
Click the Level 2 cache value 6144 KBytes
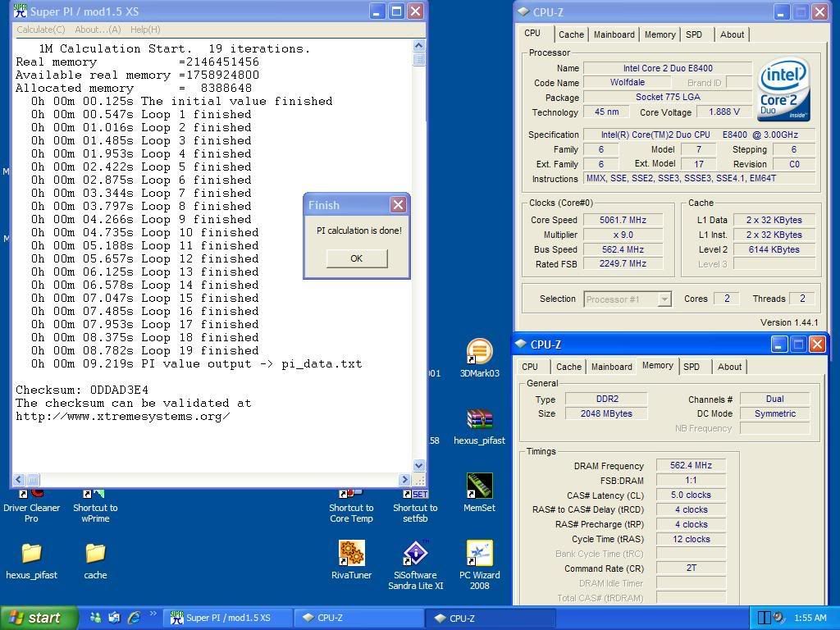pos(774,249)
